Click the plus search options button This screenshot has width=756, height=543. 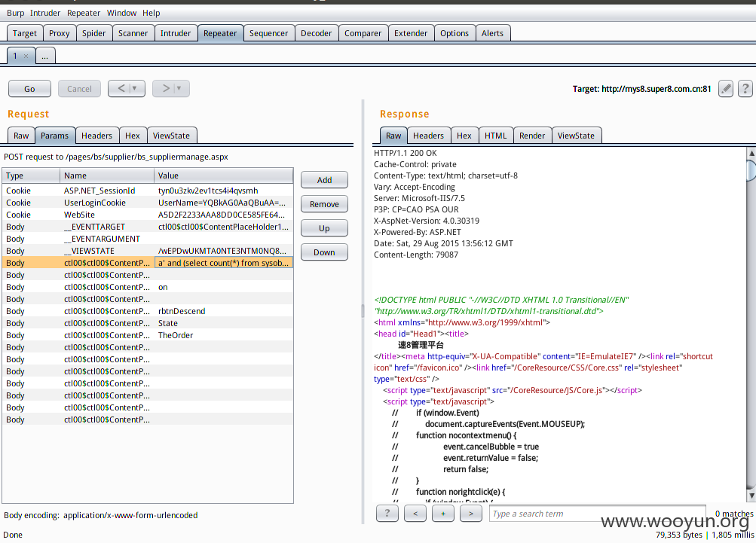coord(443,514)
